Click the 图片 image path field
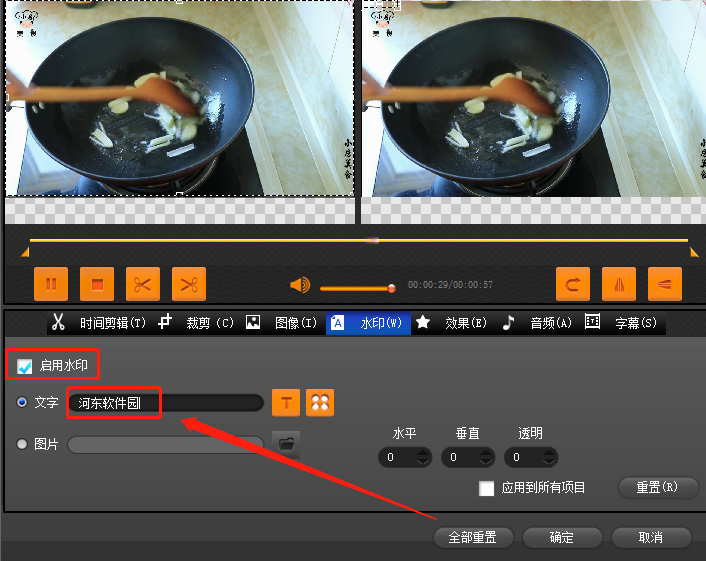706x561 pixels. 166,445
